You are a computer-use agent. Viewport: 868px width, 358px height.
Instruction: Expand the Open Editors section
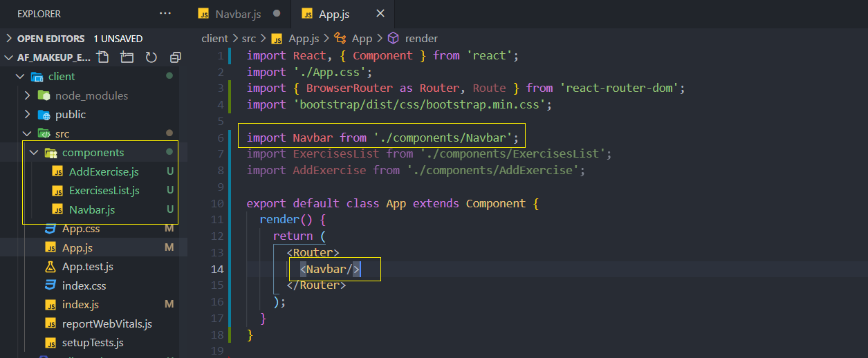pos(9,39)
